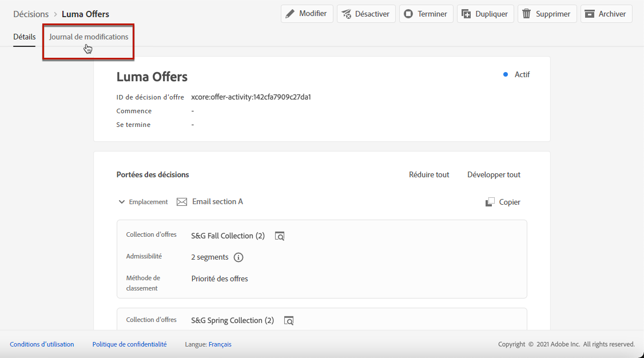The width and height of the screenshot is (644, 358).
Task: Open Conditions d'utilisation link
Action: (x=42, y=344)
